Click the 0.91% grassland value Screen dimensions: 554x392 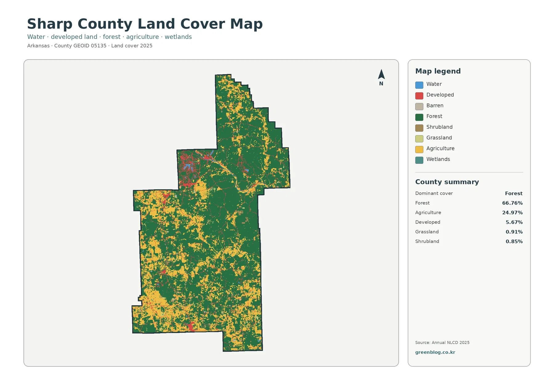coord(514,232)
